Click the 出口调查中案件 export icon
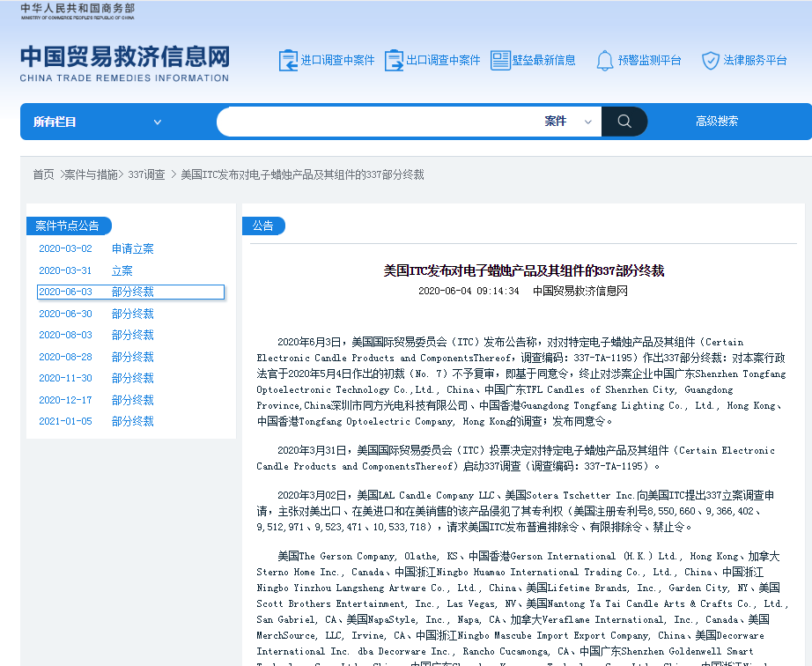The image size is (812, 666). [394, 61]
